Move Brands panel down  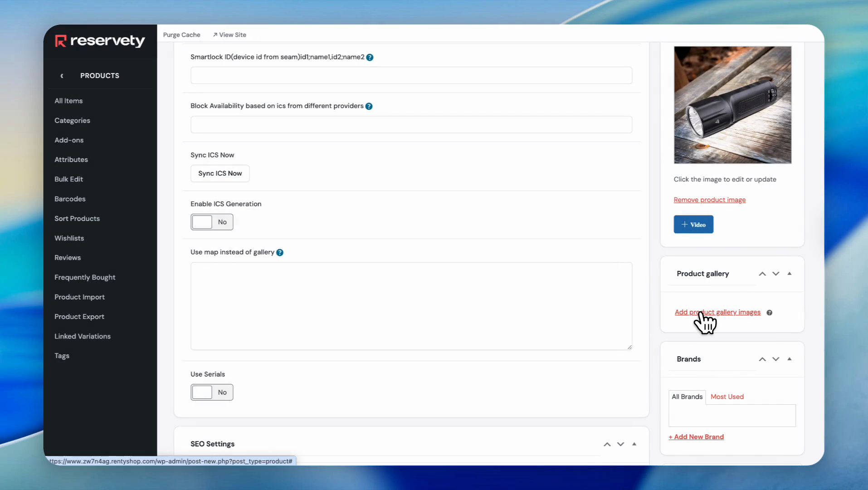(x=776, y=359)
